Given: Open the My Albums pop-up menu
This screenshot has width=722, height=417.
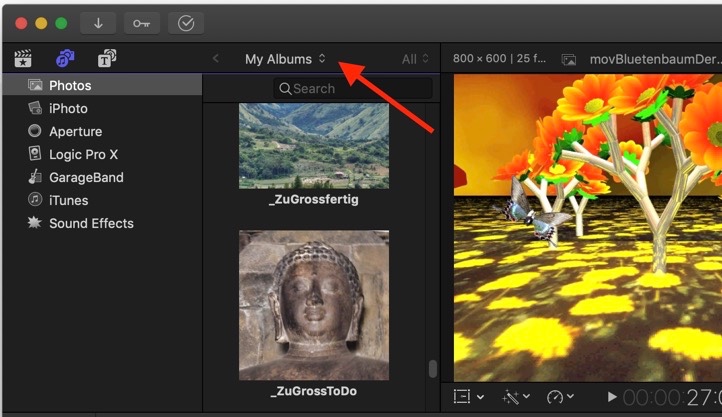Looking at the screenshot, I should tap(285, 59).
